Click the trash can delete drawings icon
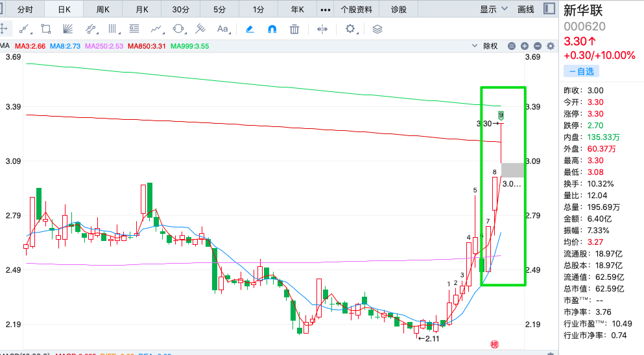This screenshot has width=644, height=355. coord(294,29)
